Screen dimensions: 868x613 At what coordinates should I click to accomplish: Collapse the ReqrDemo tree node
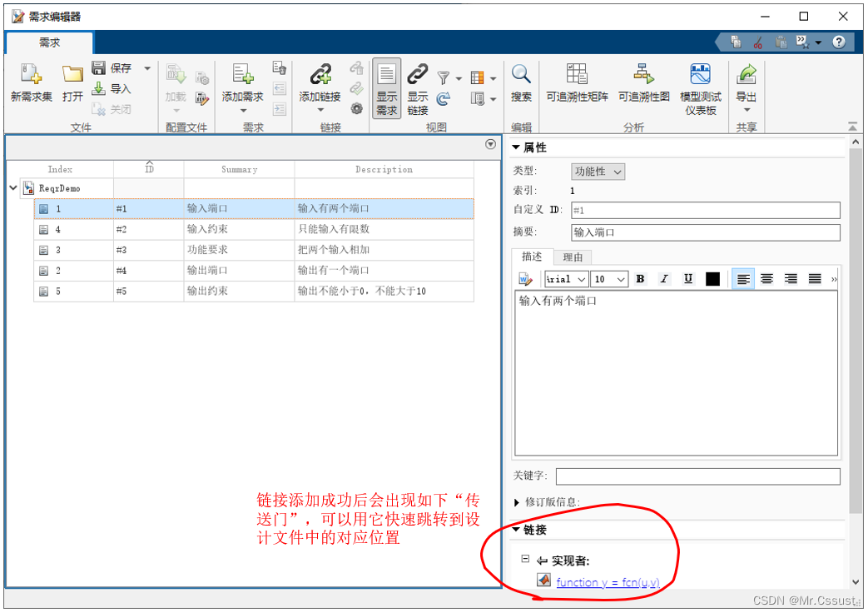13,188
